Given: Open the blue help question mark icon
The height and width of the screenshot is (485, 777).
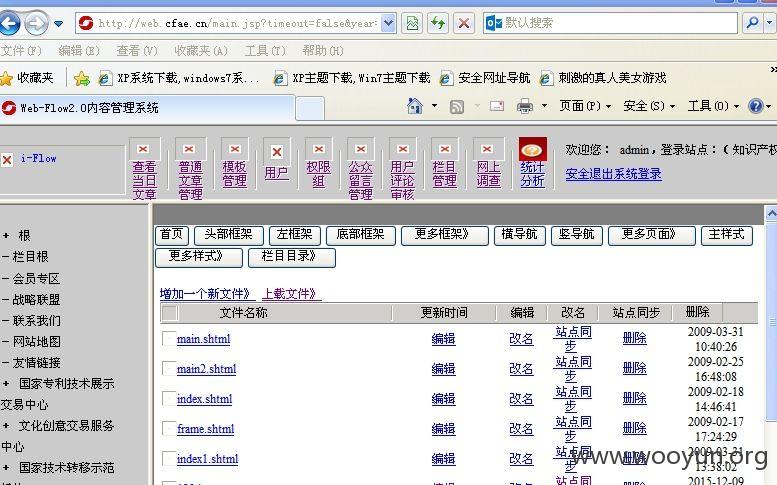Looking at the screenshot, I should click(756, 106).
